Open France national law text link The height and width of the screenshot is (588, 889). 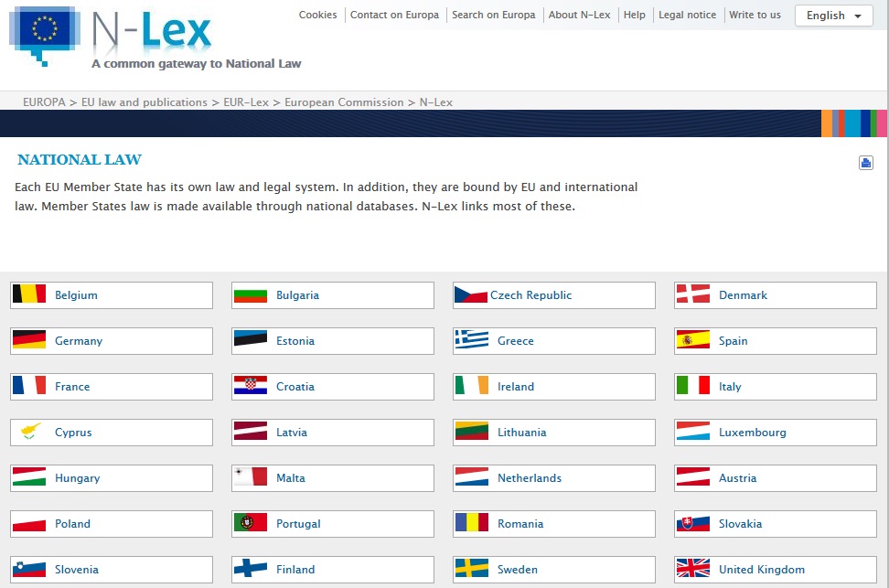coord(72,386)
